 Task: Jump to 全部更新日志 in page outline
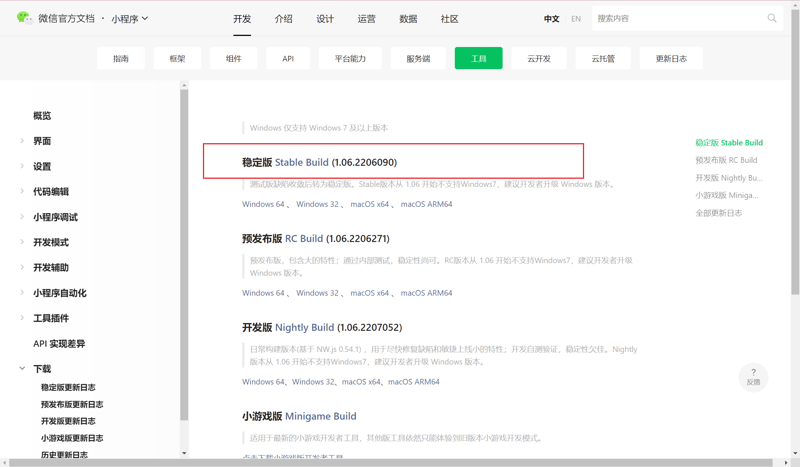click(x=718, y=213)
